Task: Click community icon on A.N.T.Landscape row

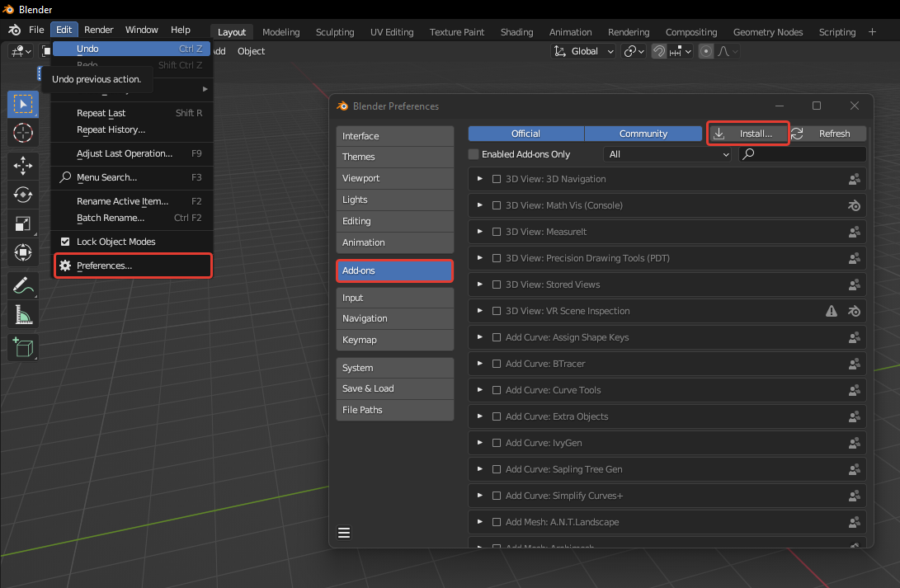Action: 854,522
